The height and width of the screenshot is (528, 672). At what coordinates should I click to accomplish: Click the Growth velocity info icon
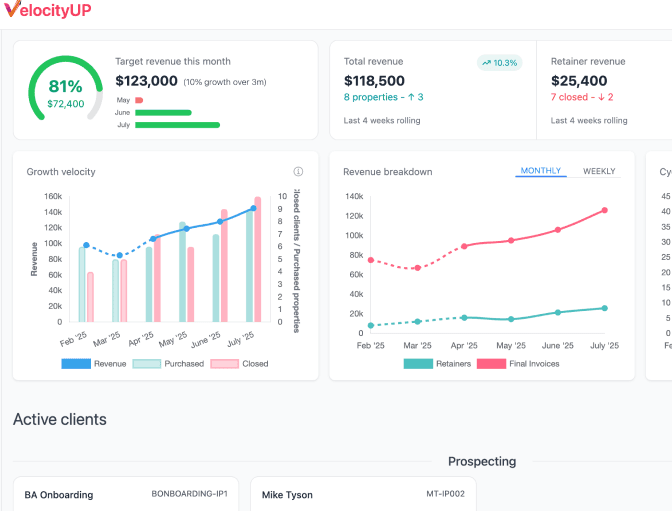pos(298,172)
